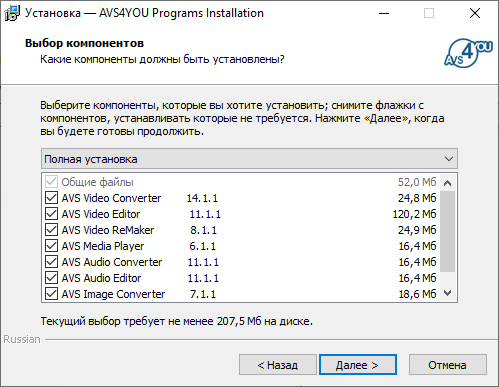This screenshot has height=387, width=499.
Task: Uncheck the AVS Audio Editor checkbox
Action: [x=51, y=278]
